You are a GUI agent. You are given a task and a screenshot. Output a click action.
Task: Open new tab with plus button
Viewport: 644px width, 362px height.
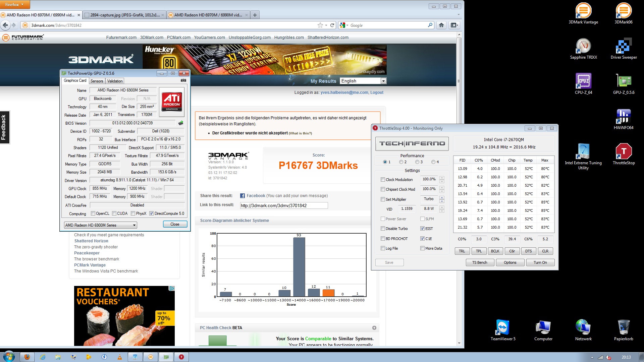coord(255,15)
